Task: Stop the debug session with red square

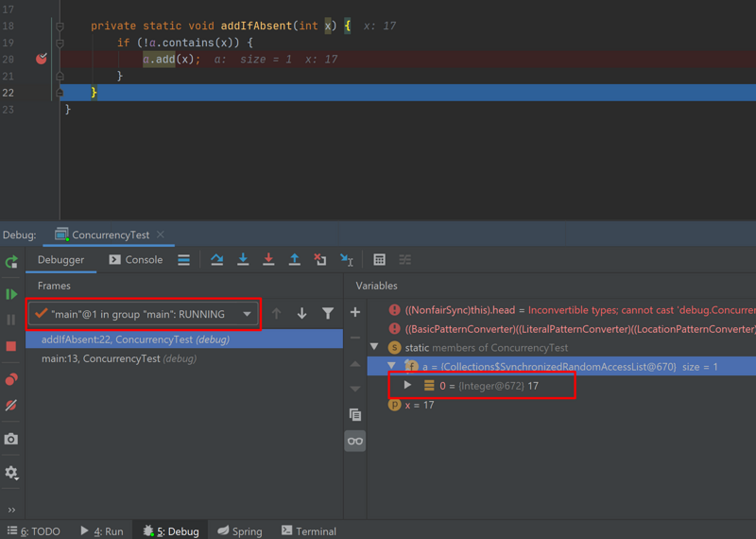Action: click(11, 346)
